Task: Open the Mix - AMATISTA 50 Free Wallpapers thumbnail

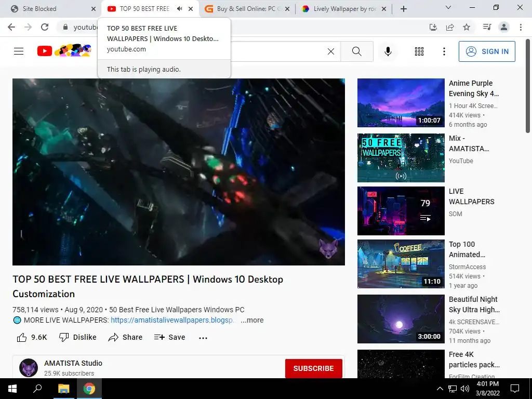Action: tap(401, 158)
